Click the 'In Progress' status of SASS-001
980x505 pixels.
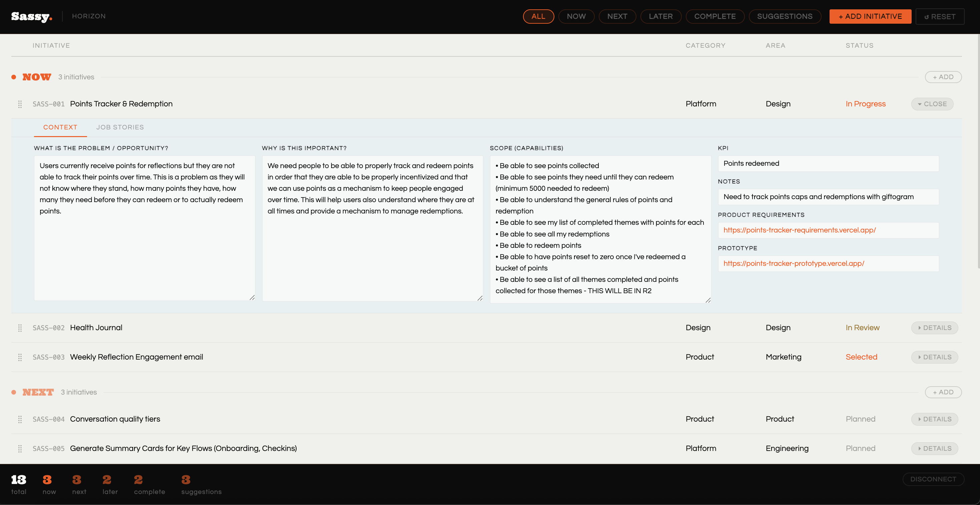coord(866,104)
